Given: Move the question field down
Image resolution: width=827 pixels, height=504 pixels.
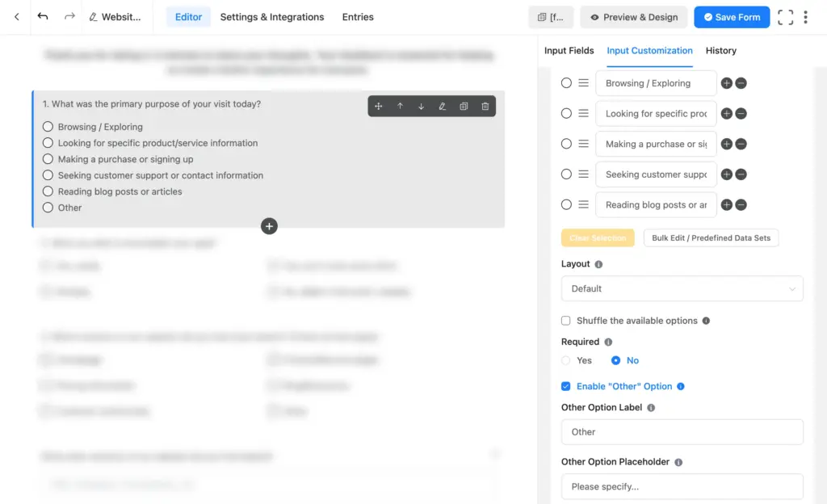Looking at the screenshot, I should [x=421, y=106].
